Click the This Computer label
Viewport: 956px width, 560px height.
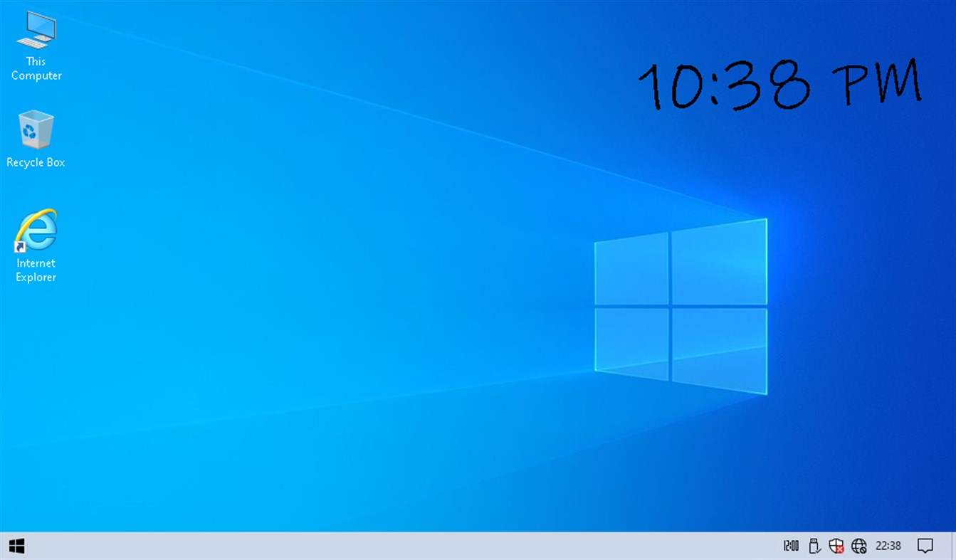tap(36, 68)
